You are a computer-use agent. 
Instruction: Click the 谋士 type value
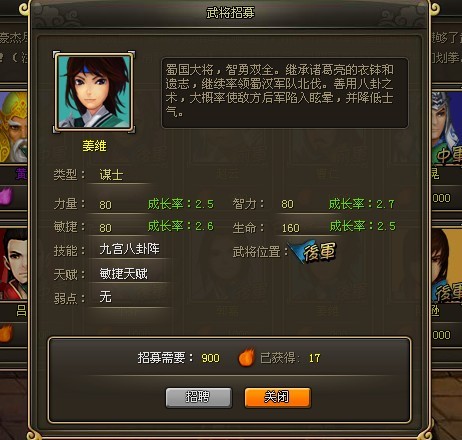coord(111,175)
